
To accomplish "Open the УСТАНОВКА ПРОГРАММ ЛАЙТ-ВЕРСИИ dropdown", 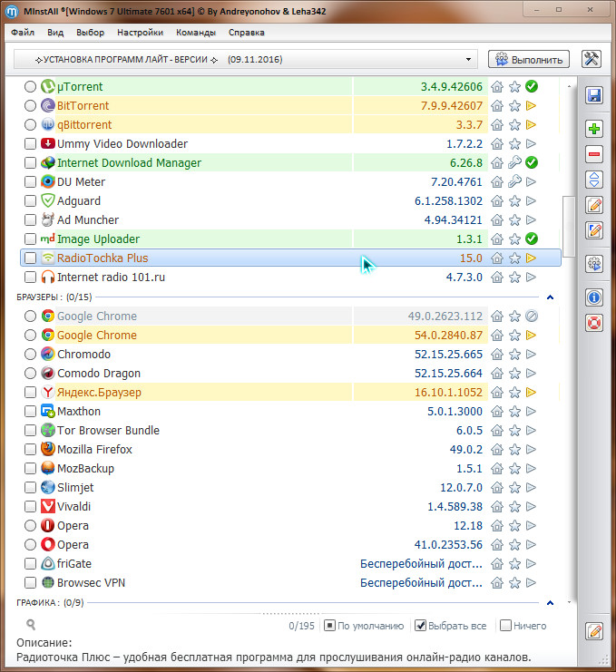I will (246, 60).
